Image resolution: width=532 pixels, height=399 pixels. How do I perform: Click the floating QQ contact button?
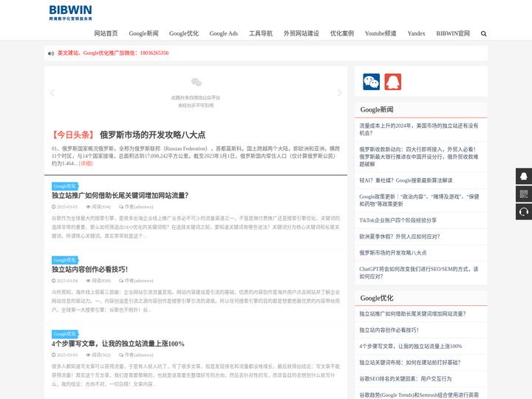coord(524,176)
